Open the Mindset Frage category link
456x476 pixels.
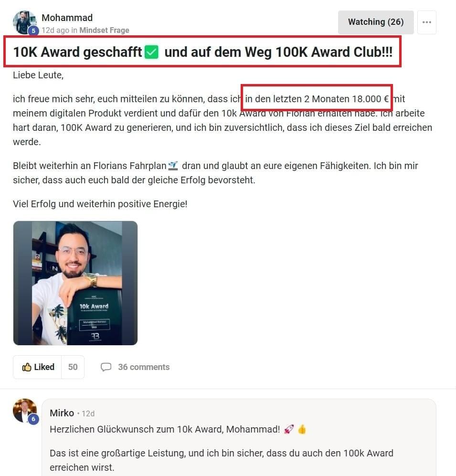coord(104,31)
